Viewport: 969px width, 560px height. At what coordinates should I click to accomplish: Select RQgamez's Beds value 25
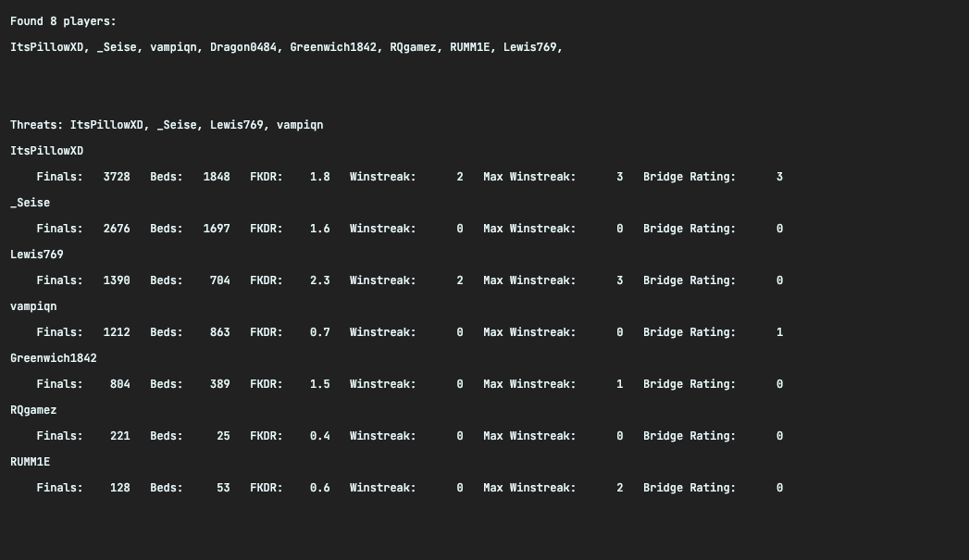(223, 435)
